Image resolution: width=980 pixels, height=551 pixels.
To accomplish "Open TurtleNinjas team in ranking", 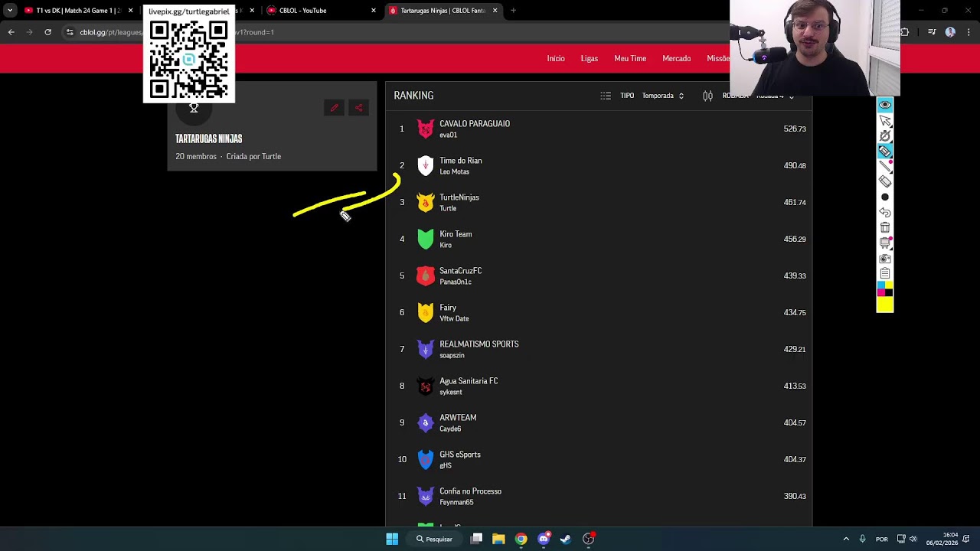I will click(599, 202).
